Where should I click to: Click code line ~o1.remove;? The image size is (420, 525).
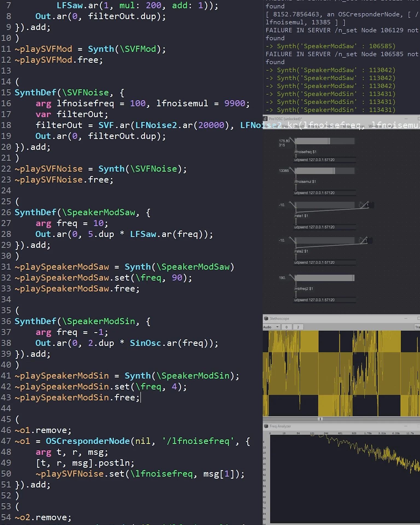[x=43, y=430]
